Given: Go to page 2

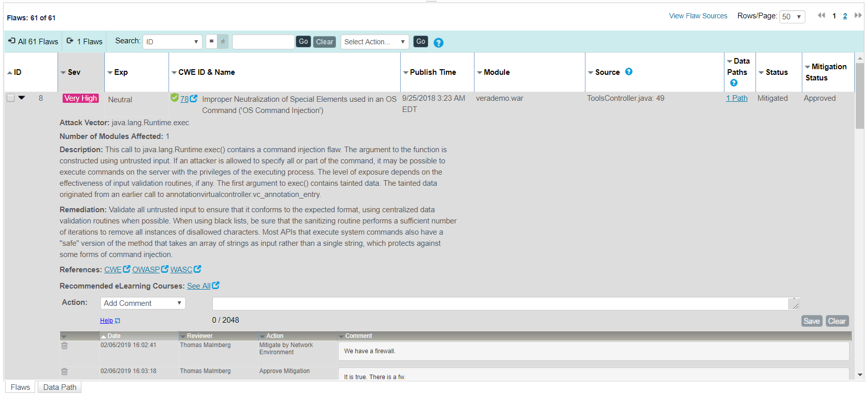Looking at the screenshot, I should tap(845, 16).
